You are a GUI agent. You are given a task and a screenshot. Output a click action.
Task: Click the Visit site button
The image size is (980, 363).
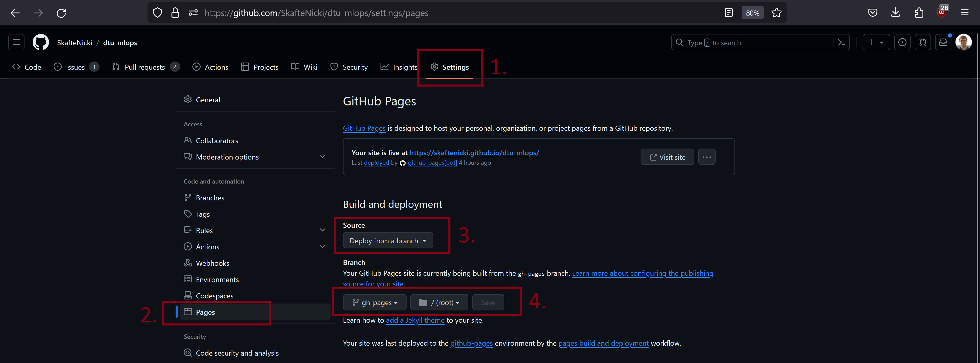[x=667, y=157]
